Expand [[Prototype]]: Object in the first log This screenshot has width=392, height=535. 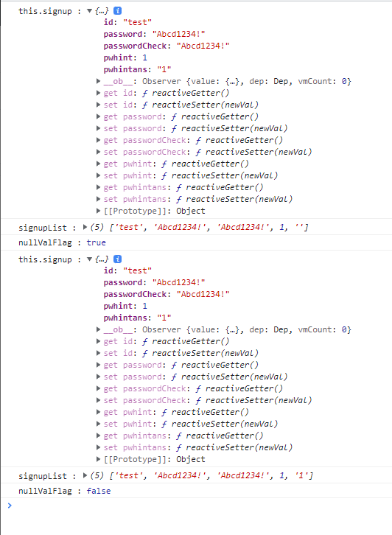[98, 211]
